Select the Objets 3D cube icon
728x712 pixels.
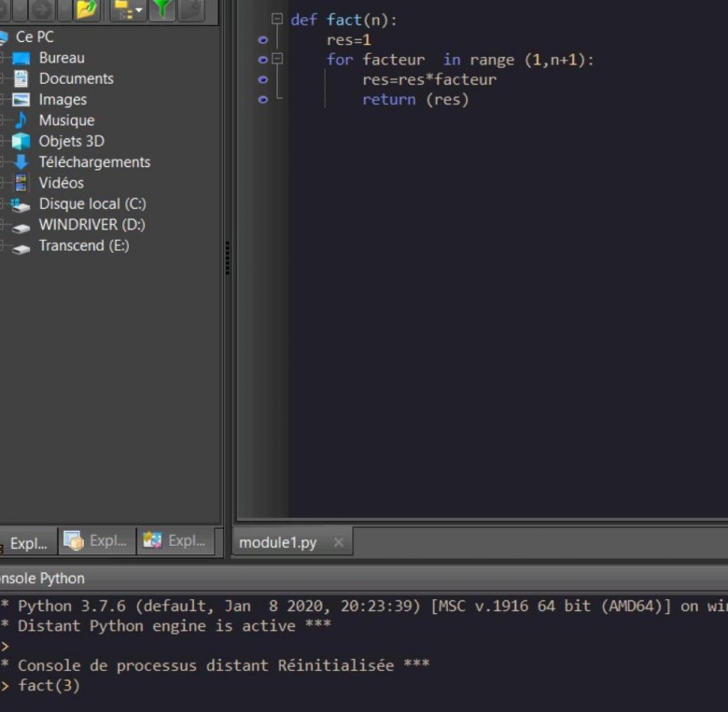click(21, 142)
